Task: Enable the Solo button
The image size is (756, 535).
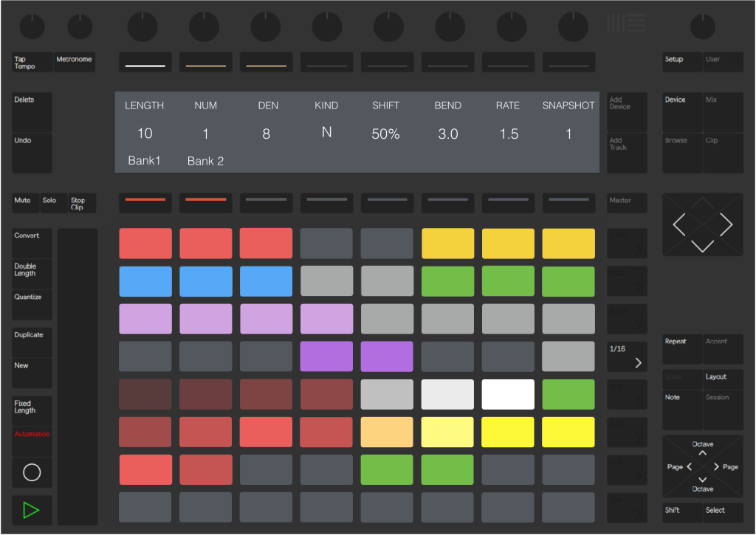Action: pyautogui.click(x=52, y=203)
